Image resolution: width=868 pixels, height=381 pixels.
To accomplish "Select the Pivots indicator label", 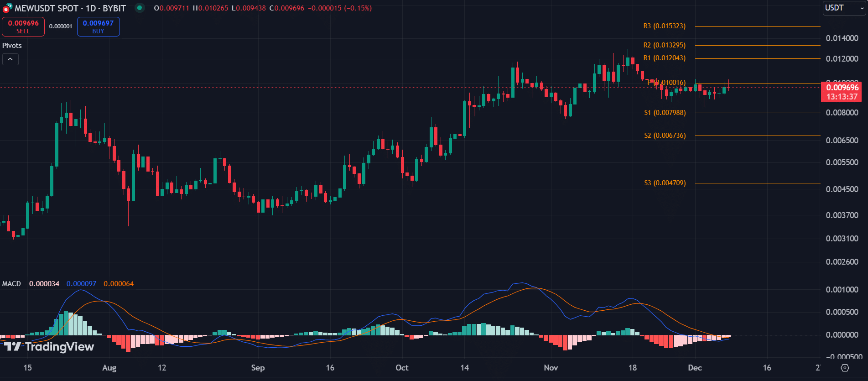I will [x=12, y=45].
